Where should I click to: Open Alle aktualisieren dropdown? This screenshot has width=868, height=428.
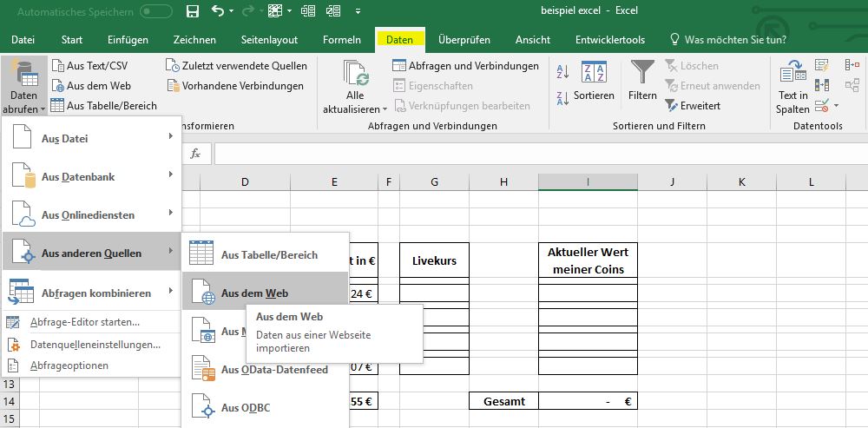(355, 109)
